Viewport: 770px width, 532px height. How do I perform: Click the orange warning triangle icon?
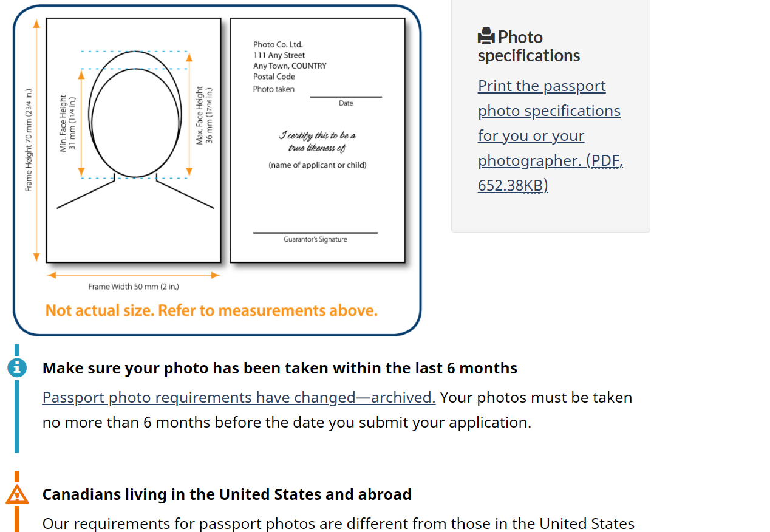tap(17, 494)
